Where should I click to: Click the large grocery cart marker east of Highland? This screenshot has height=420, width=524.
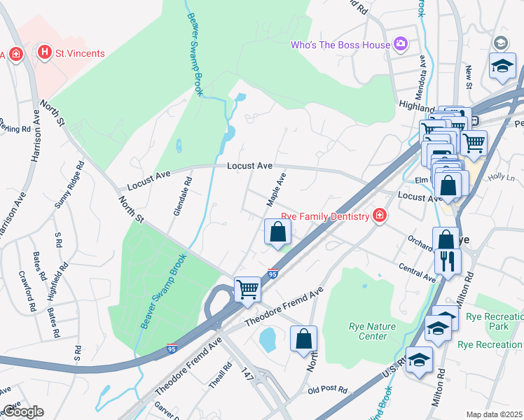[x=474, y=146]
